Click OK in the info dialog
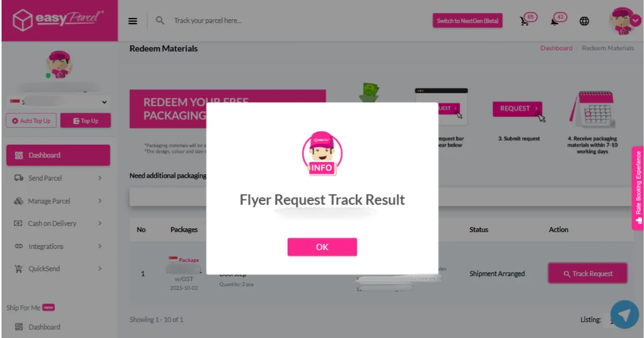 pos(322,247)
